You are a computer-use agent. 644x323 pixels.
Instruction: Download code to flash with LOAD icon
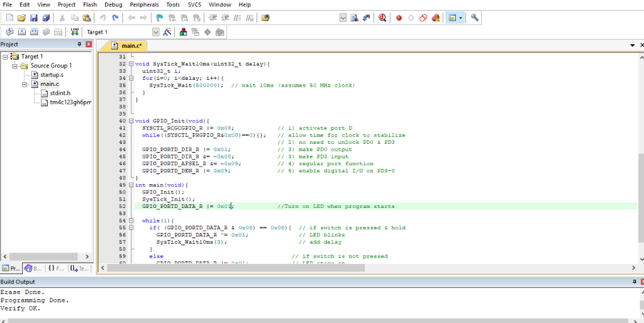[74, 31]
